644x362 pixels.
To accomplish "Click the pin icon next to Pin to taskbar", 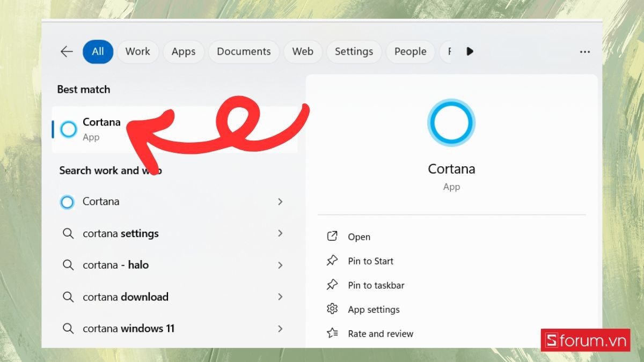I will 332,285.
